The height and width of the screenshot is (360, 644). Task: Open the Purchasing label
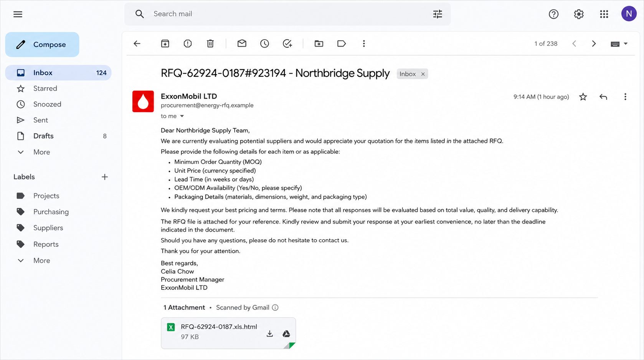click(51, 212)
